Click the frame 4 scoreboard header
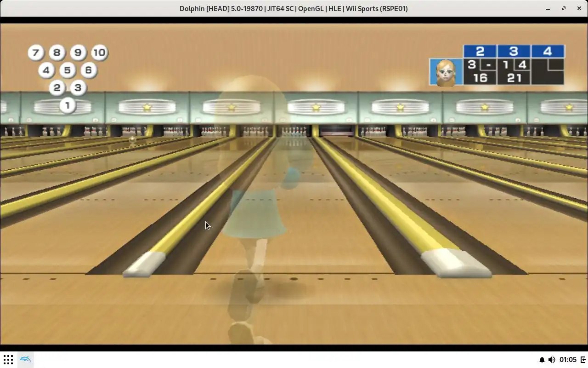The image size is (588, 368). point(548,51)
